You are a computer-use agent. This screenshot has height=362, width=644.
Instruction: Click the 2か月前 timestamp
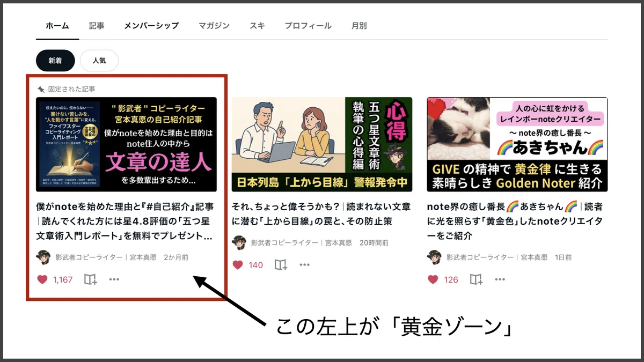pos(176,257)
